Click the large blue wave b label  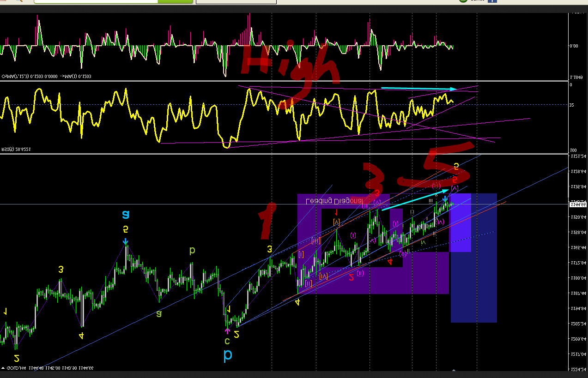click(x=228, y=356)
